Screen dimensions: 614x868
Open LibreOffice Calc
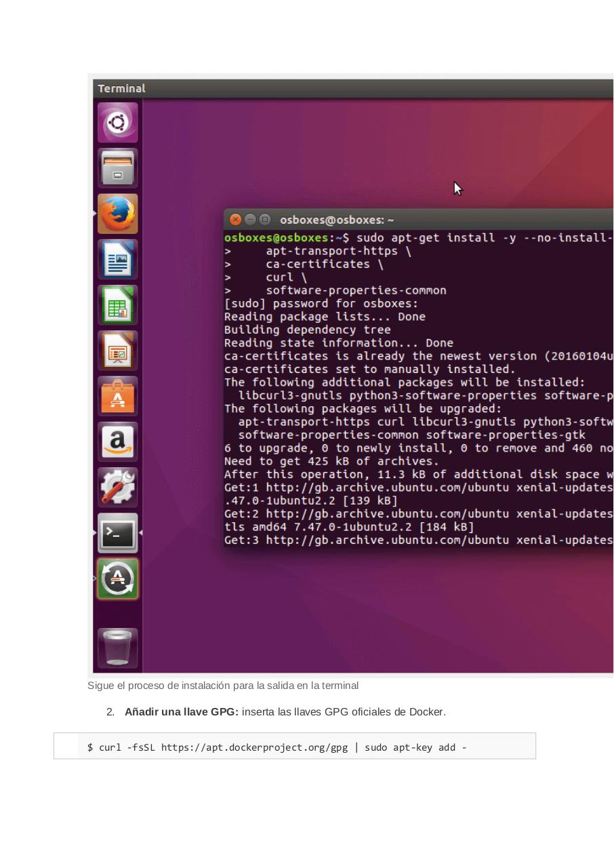tap(117, 304)
